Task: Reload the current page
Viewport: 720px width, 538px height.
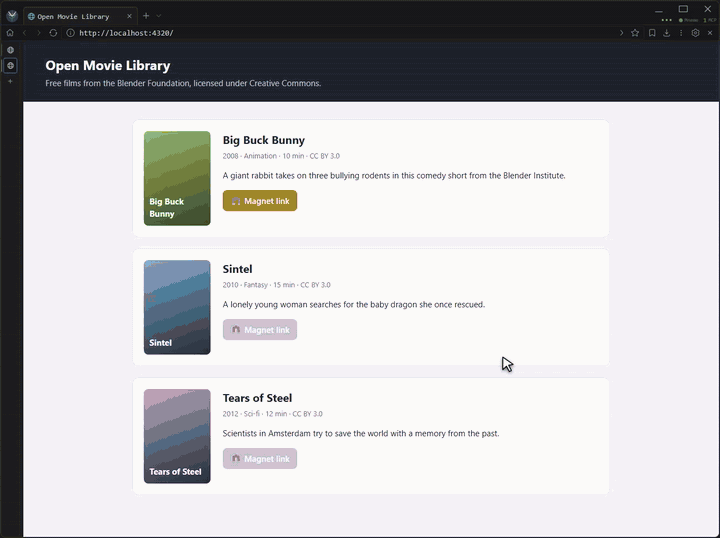Action: pos(53,33)
